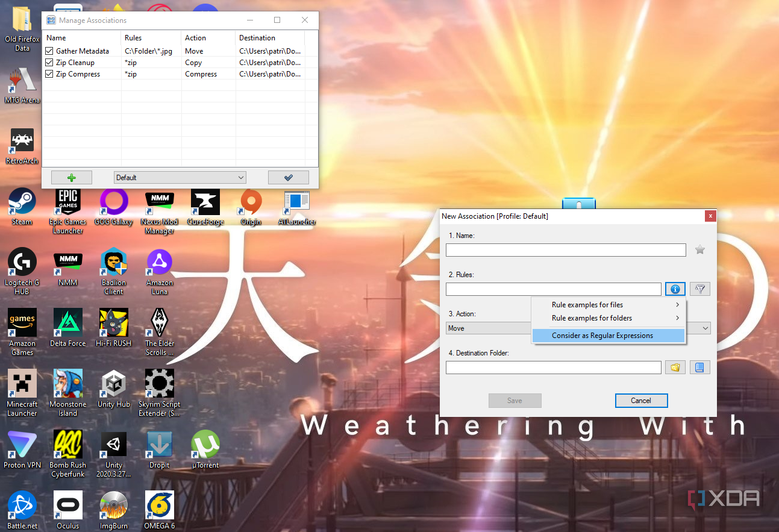
Task: Click the star favorite icon next to Name
Action: 699,249
